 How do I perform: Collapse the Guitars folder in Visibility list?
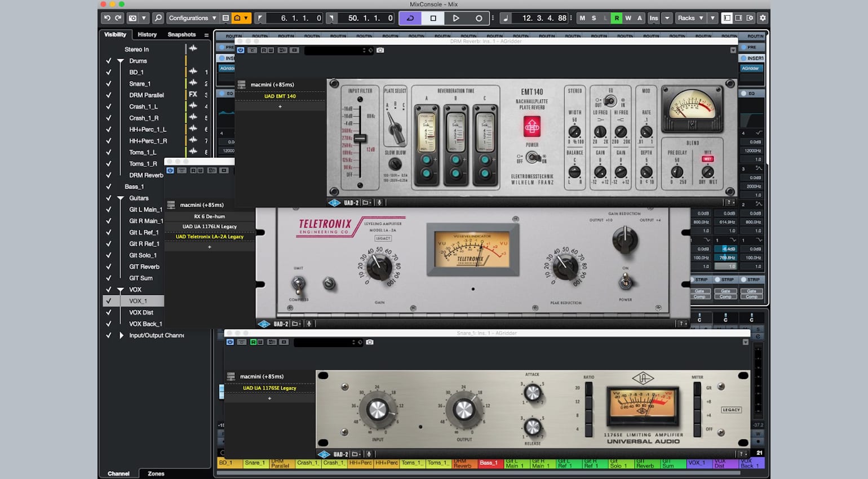(121, 198)
